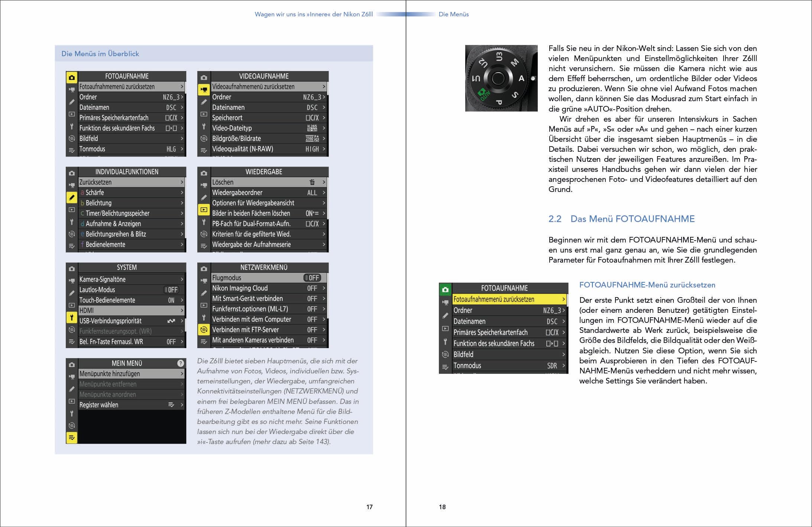Viewport: 812px width, 527px height.
Task: Click pencil icon in WIEDERGABE menu sidebar
Action: tap(204, 197)
